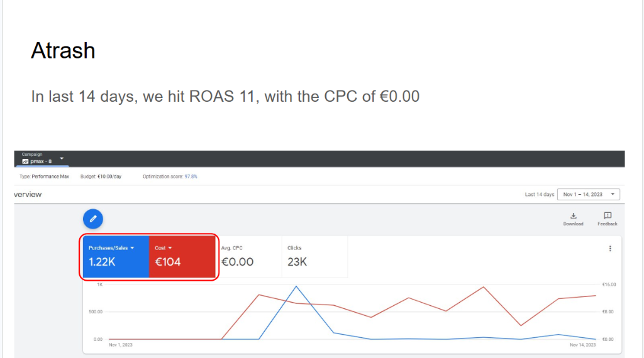Click the 23K clicks value
Screen dimensions: 644x358
click(x=297, y=262)
